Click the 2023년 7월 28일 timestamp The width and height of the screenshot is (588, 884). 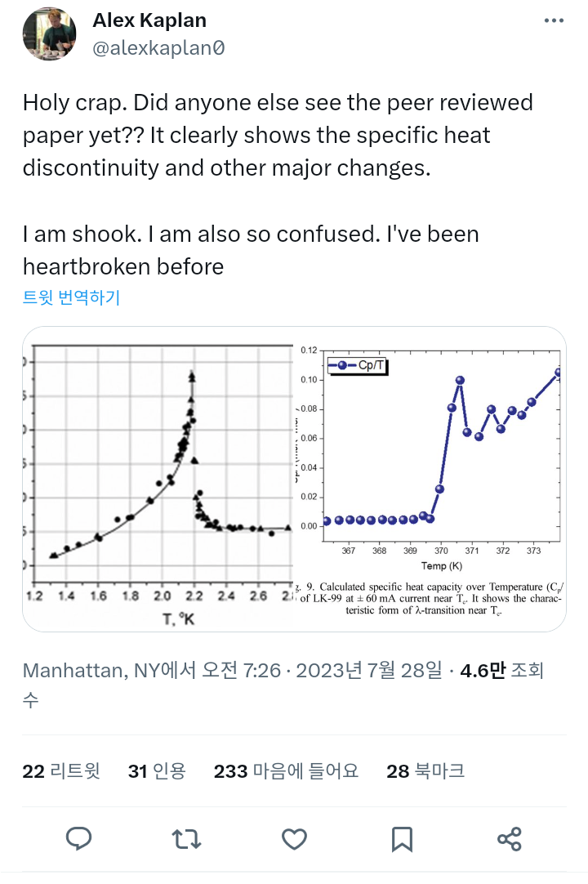pyautogui.click(x=371, y=671)
